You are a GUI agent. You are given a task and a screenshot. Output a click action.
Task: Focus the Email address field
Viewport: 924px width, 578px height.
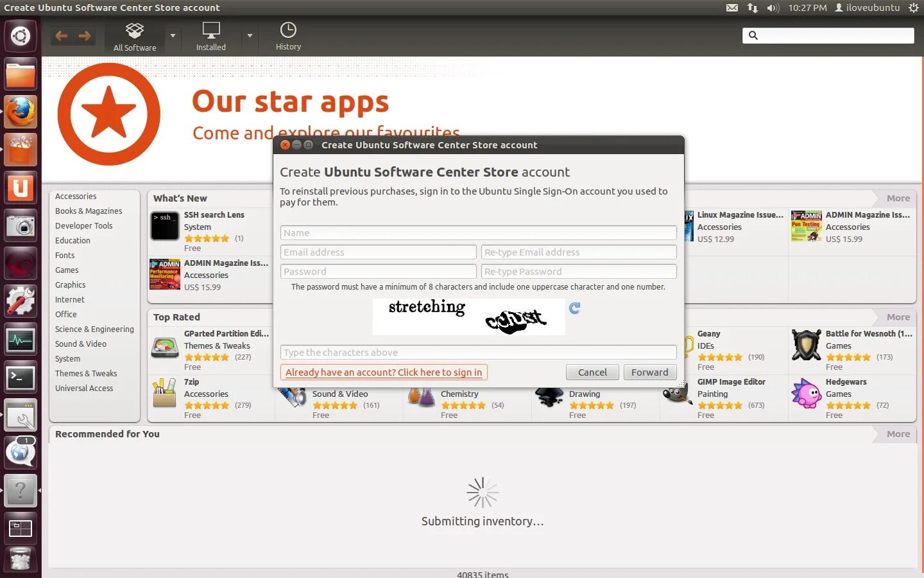pos(378,252)
